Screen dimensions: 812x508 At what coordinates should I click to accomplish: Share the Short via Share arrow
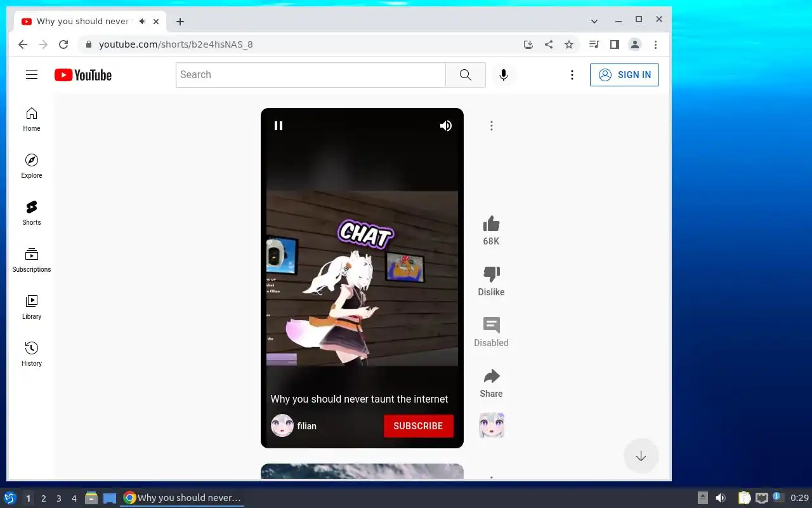pyautogui.click(x=491, y=376)
